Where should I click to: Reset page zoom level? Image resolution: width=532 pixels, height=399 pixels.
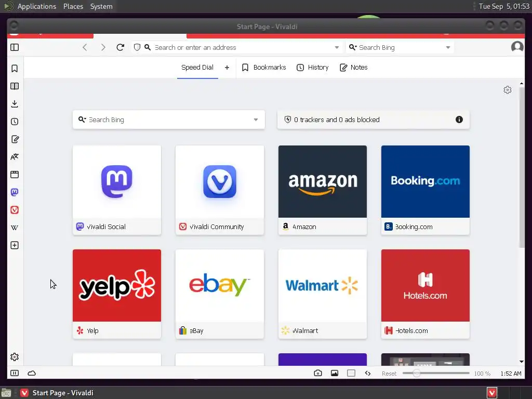click(389, 374)
